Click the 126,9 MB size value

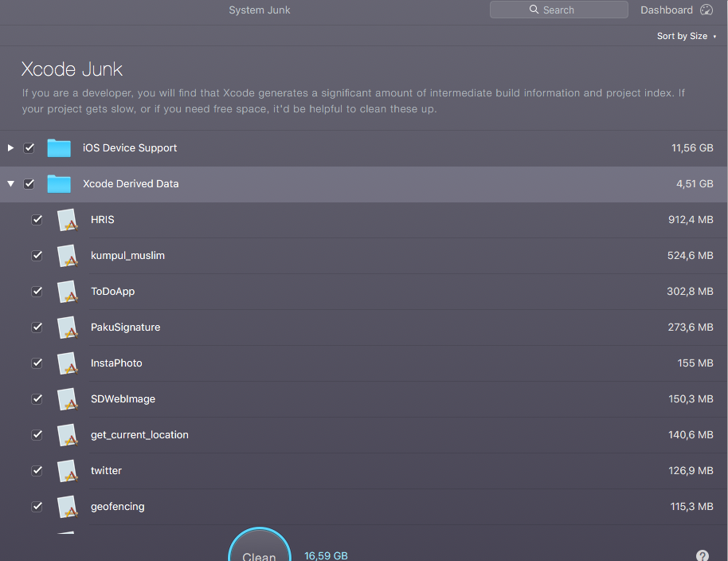(x=691, y=470)
